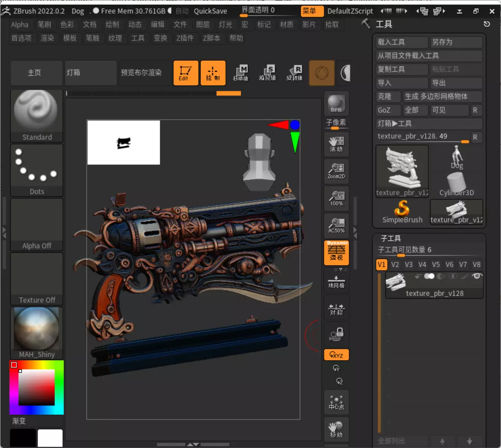Open the Standard brush selector

coord(37,116)
